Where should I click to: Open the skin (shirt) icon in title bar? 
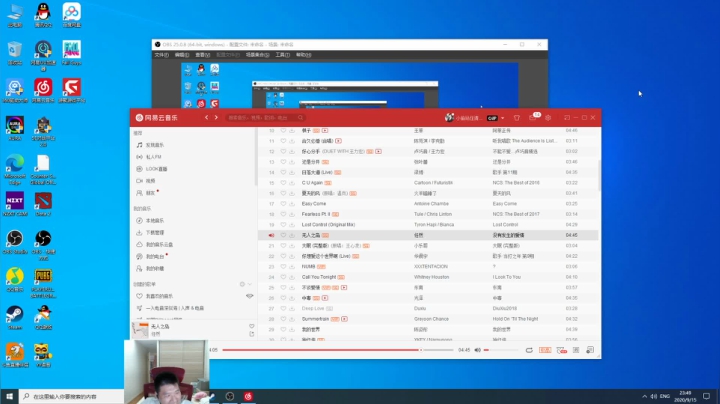517,118
